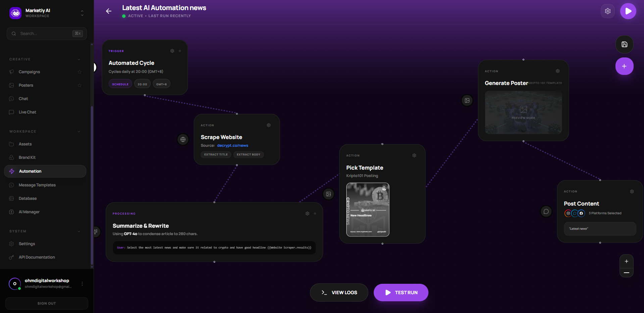Click the chat bubble icon beside Post Content node
Screen dimensions: 644x313
[x=546, y=211]
